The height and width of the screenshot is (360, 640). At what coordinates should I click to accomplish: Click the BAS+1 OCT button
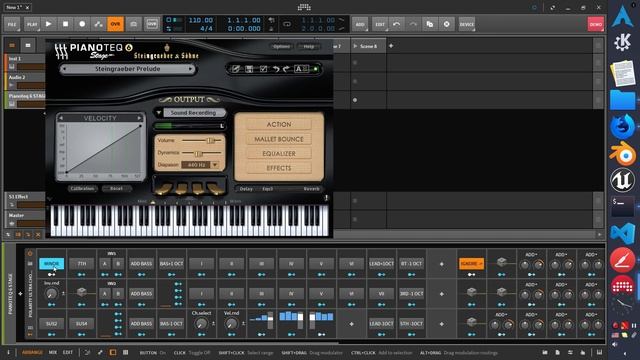171,264
